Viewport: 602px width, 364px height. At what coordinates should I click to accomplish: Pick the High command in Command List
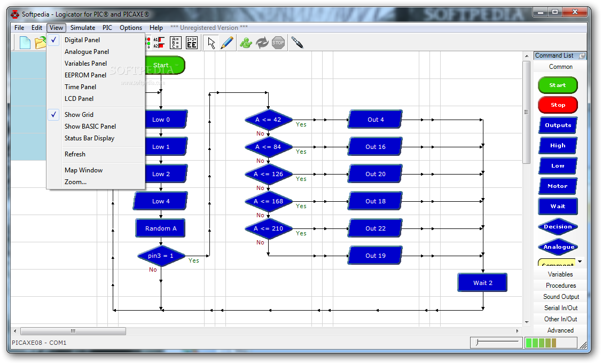(558, 146)
